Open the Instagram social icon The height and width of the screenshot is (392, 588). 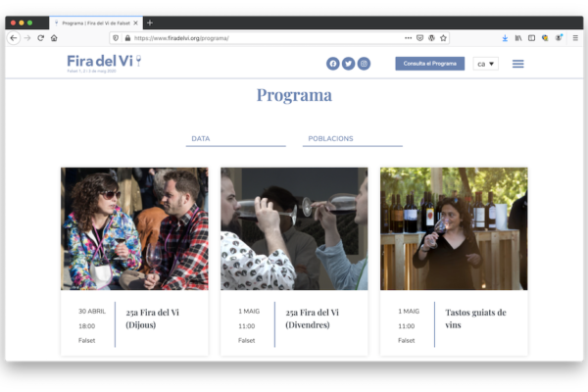point(364,64)
